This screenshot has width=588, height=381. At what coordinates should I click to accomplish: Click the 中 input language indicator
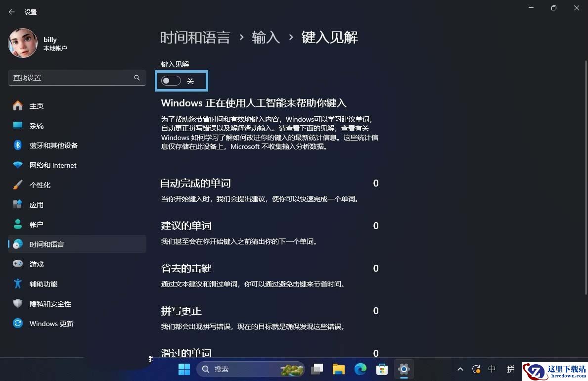click(x=492, y=369)
